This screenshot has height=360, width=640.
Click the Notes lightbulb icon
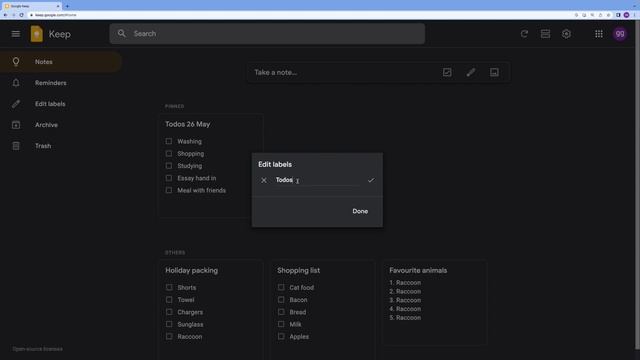tap(16, 62)
